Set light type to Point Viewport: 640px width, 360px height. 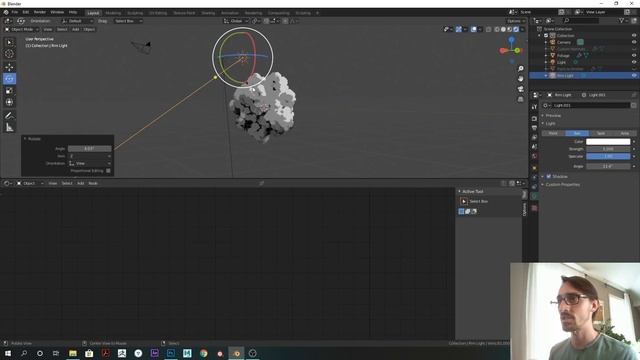[553, 133]
